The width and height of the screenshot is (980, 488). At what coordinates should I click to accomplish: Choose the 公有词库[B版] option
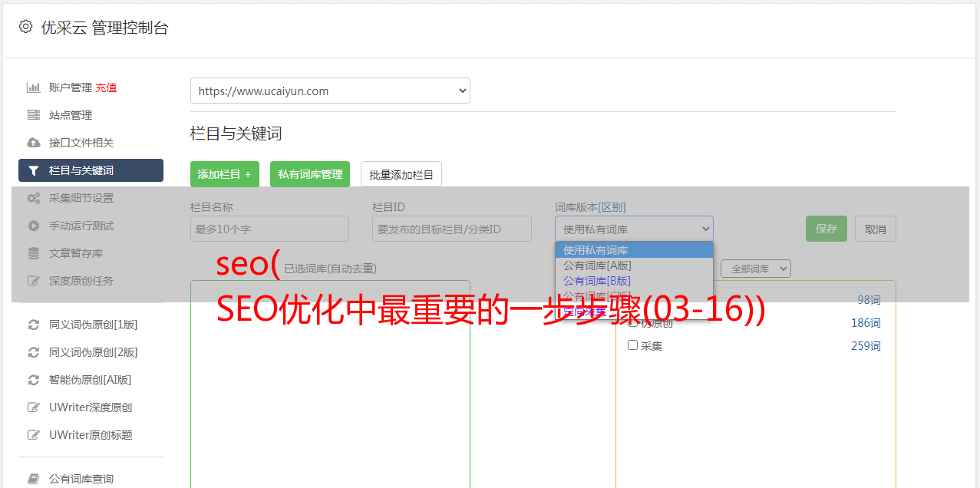coord(634,281)
